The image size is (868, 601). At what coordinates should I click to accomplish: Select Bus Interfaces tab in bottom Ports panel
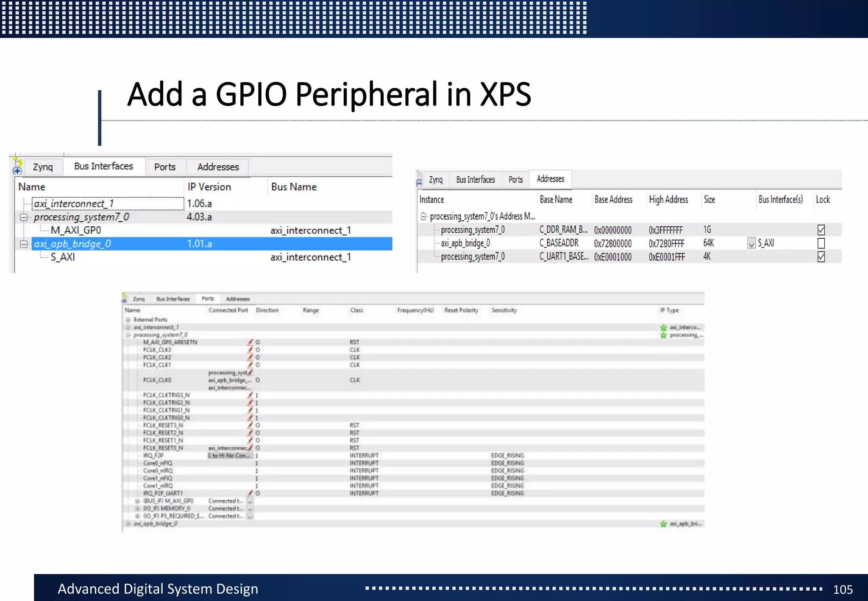click(x=173, y=299)
